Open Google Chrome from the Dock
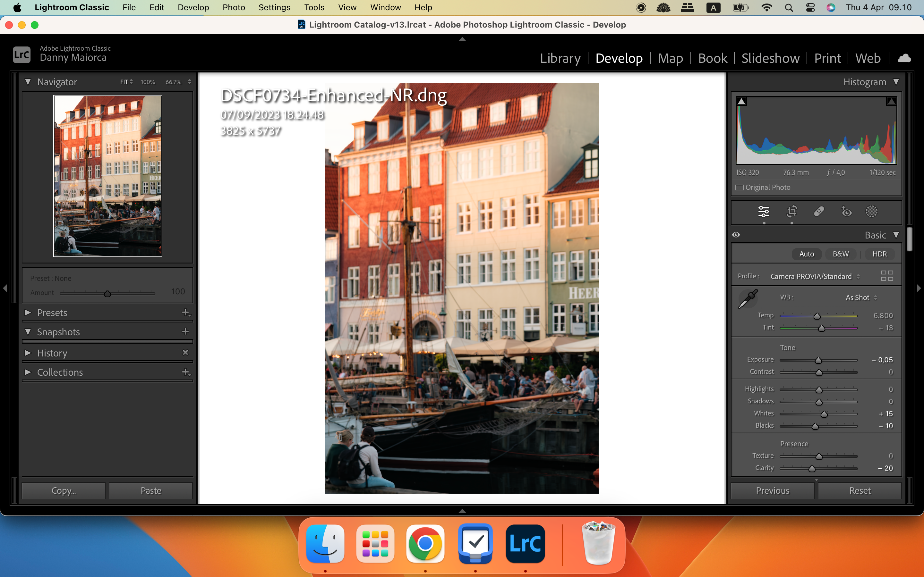This screenshot has height=577, width=924. pyautogui.click(x=425, y=543)
